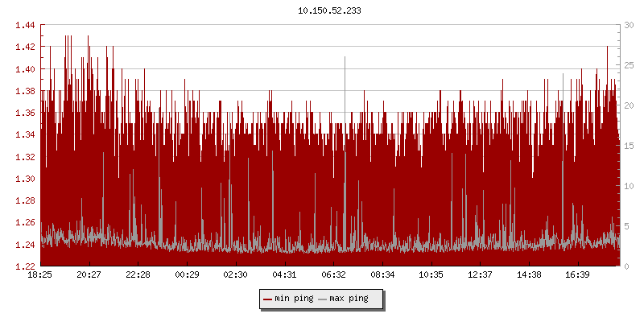Viewport: 644px width, 322px height.
Task: Click the 1.44 left axis value
Action: [x=24, y=26]
